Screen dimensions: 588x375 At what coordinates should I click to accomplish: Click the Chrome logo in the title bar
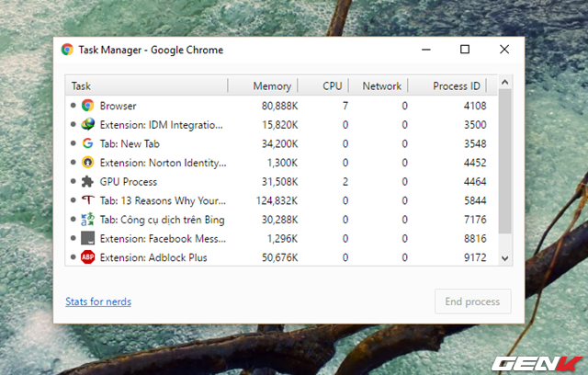coord(67,50)
